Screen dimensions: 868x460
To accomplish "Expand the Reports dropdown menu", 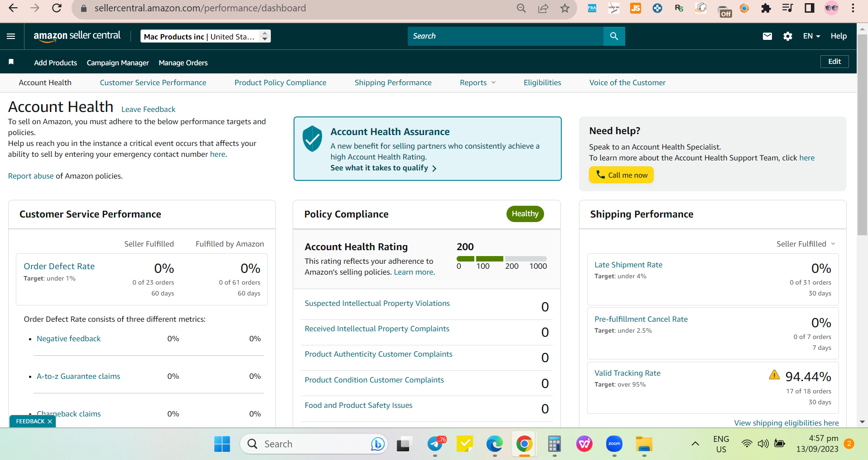I will click(478, 82).
